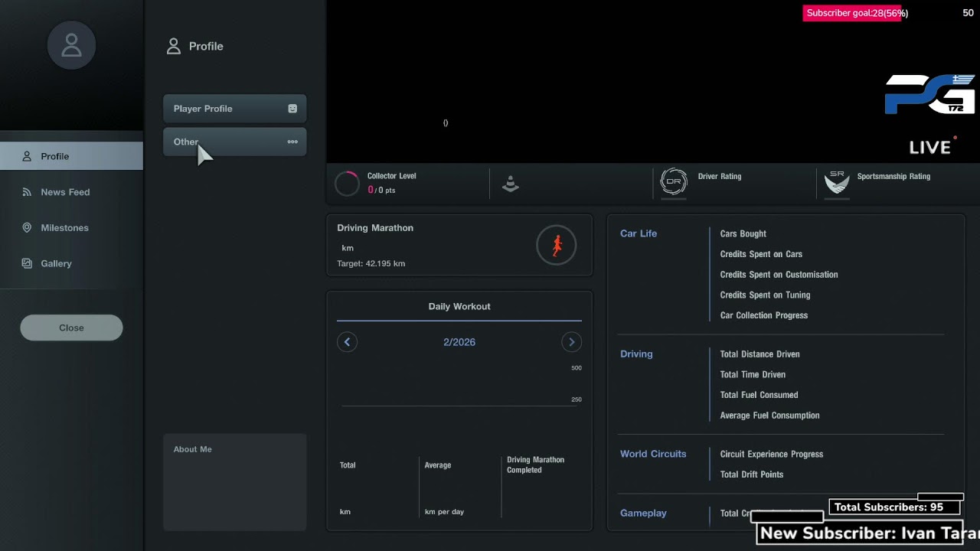Go to previous month in Daily Workout
The height and width of the screenshot is (551, 980).
pos(347,342)
